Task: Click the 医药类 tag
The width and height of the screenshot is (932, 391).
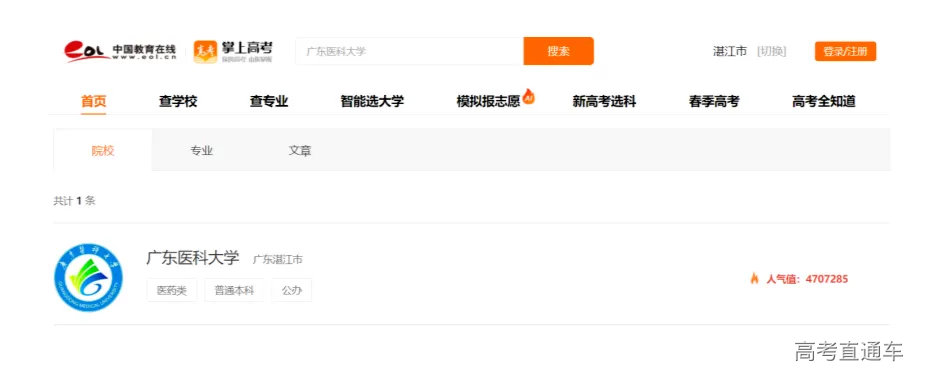Action: (x=172, y=291)
